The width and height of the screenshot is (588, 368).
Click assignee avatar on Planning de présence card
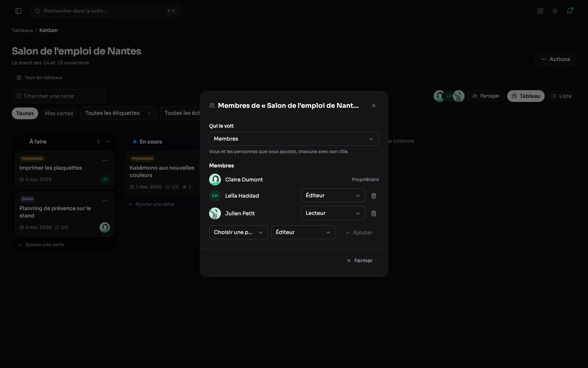(105, 227)
